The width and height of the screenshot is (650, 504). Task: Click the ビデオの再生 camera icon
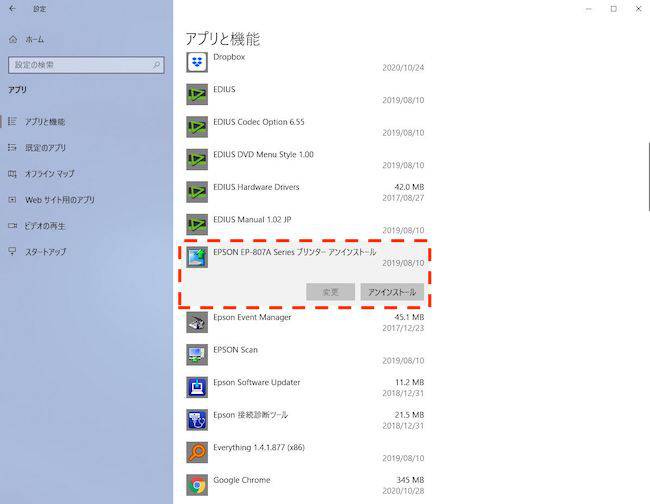(x=12, y=226)
